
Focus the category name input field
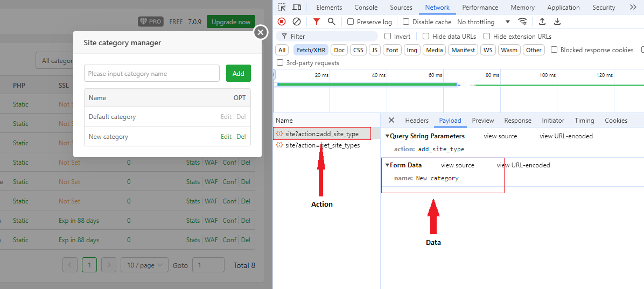[x=152, y=74]
